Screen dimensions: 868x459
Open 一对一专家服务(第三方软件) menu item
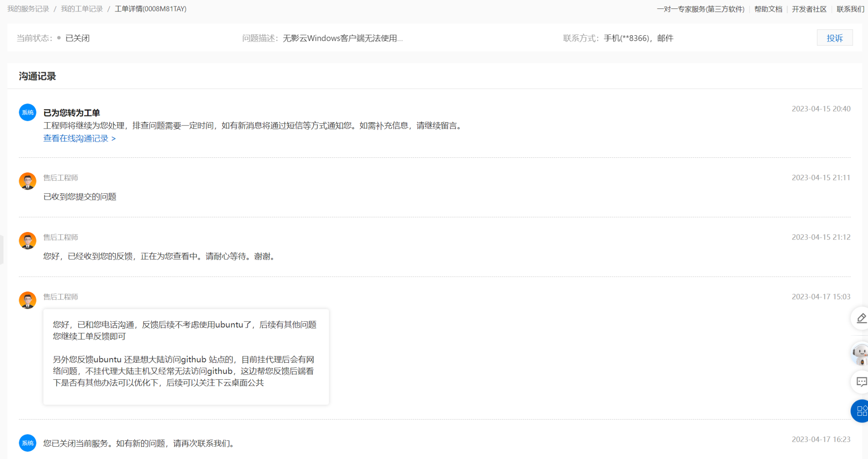pyautogui.click(x=700, y=9)
